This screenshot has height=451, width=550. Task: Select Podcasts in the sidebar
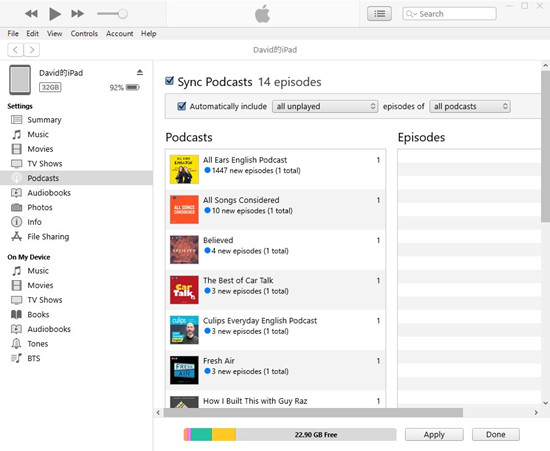click(76, 178)
